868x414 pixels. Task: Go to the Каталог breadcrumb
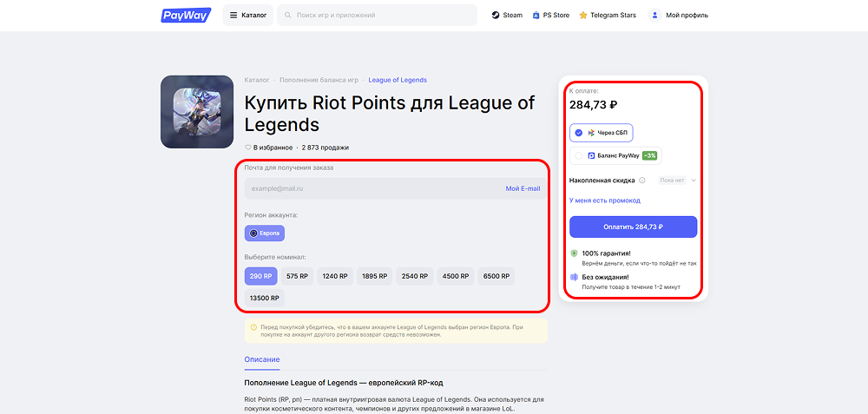click(x=257, y=80)
